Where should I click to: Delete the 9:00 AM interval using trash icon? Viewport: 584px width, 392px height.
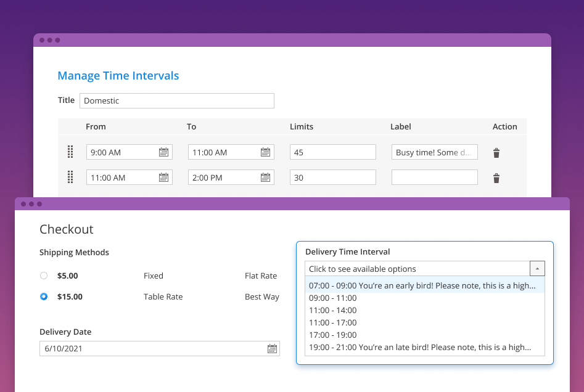pos(496,152)
